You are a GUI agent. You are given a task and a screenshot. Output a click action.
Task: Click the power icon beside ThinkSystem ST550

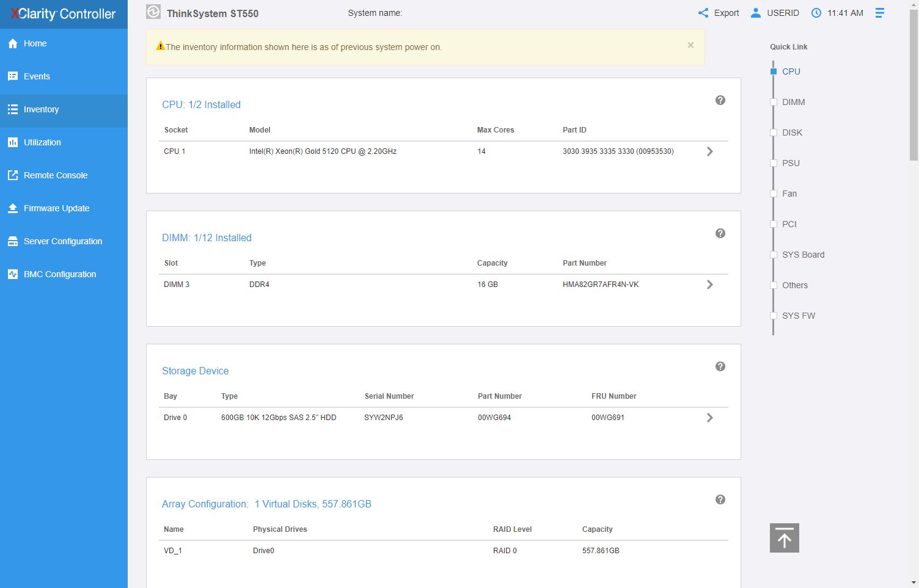tap(153, 12)
